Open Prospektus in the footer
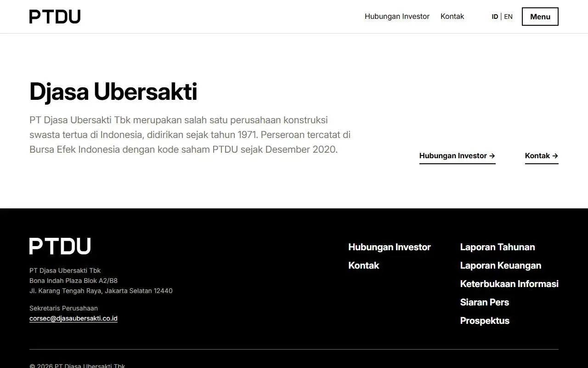588x368 pixels. coord(485,321)
